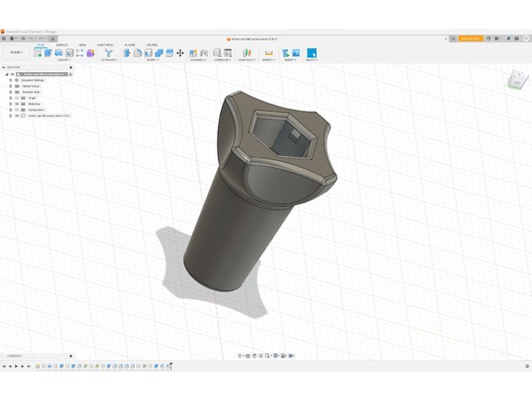Screen dimensions: 532x400
Task: Click the Insert Derive icon
Action: coord(285,53)
